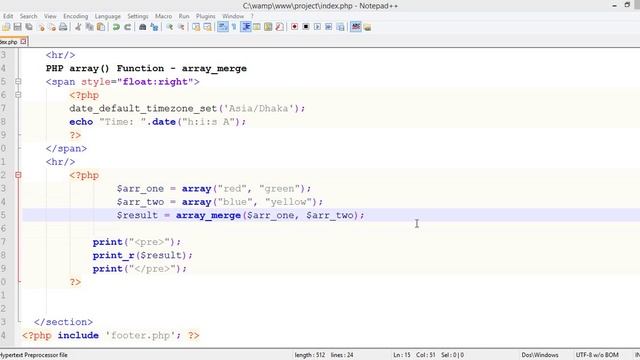Click the print_r($result) line
The image size is (640, 360).
click(142, 256)
